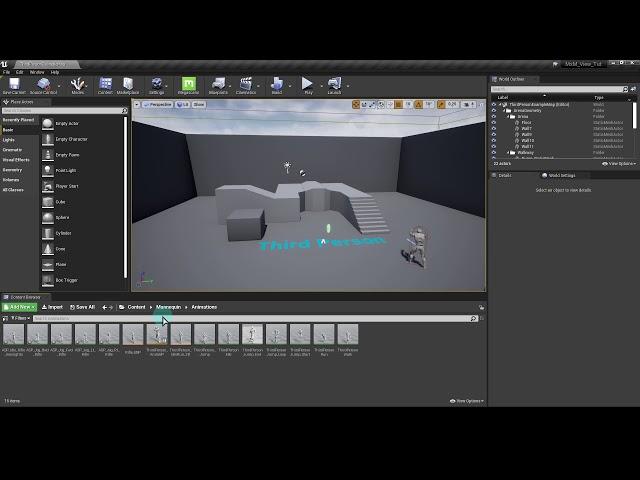Navigate to Mannequin in the breadcrumb path
The width and height of the screenshot is (640, 480).
168,307
